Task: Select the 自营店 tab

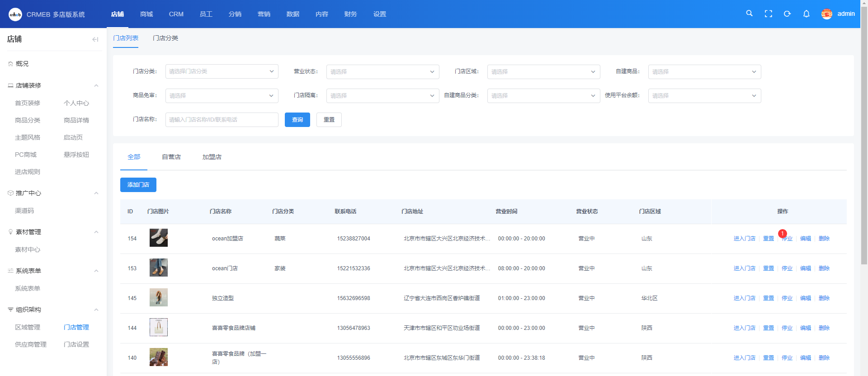Action: (171, 157)
